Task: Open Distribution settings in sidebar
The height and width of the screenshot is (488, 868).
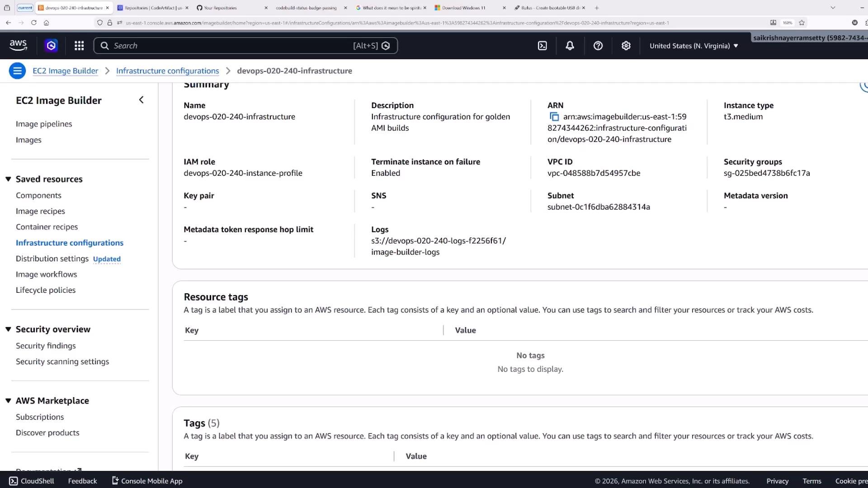Action: pos(52,258)
